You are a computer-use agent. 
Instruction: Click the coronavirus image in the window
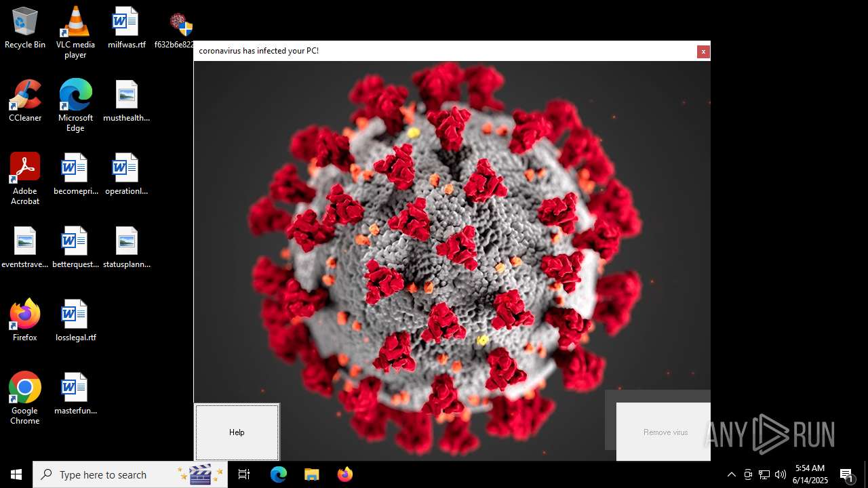point(452,261)
